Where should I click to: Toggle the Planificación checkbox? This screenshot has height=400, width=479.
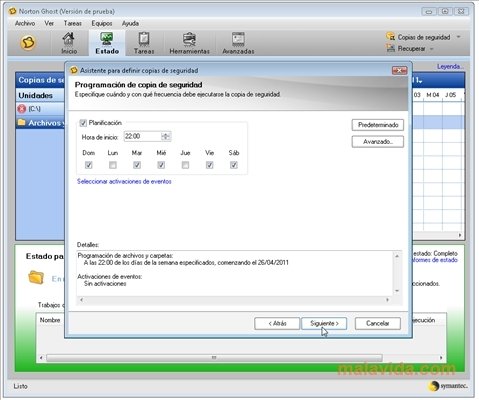point(83,123)
